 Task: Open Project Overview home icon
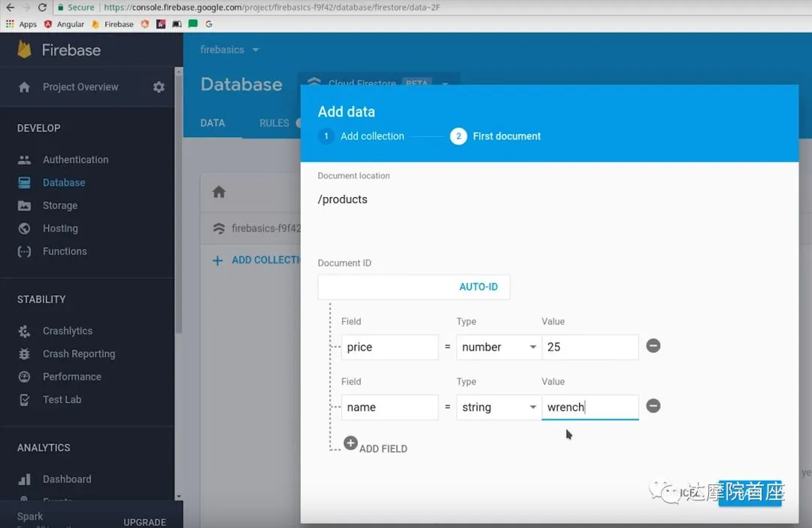pos(24,87)
